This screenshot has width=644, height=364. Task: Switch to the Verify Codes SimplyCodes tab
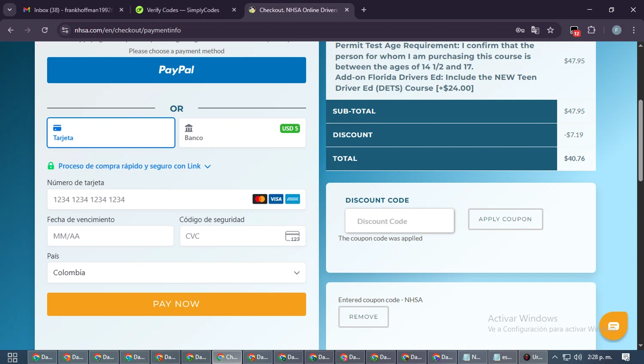point(183,9)
